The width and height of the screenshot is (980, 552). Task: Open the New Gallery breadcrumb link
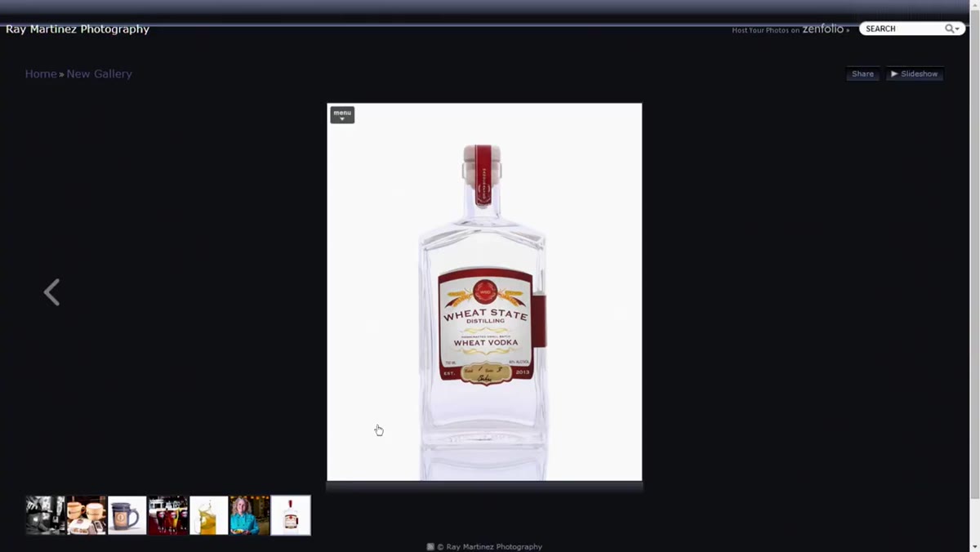tap(99, 73)
